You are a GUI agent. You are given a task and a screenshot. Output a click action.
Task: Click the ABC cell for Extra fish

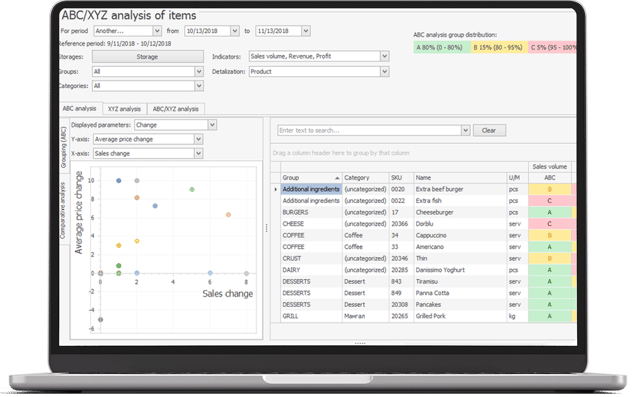coord(550,201)
